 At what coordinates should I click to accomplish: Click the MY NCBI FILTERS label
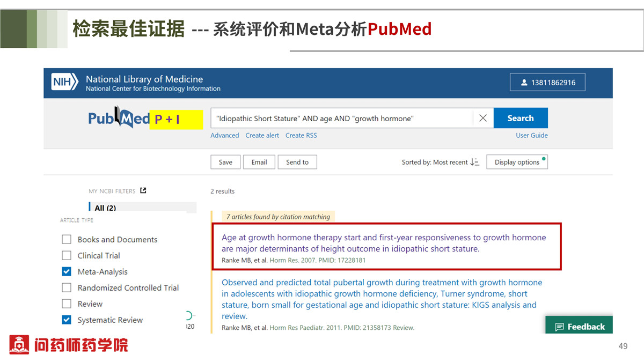pyautogui.click(x=112, y=191)
